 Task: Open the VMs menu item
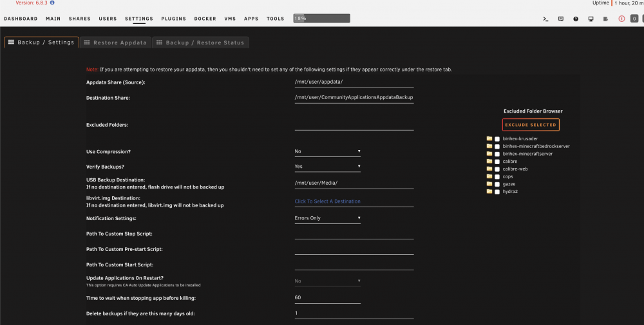coord(230,19)
